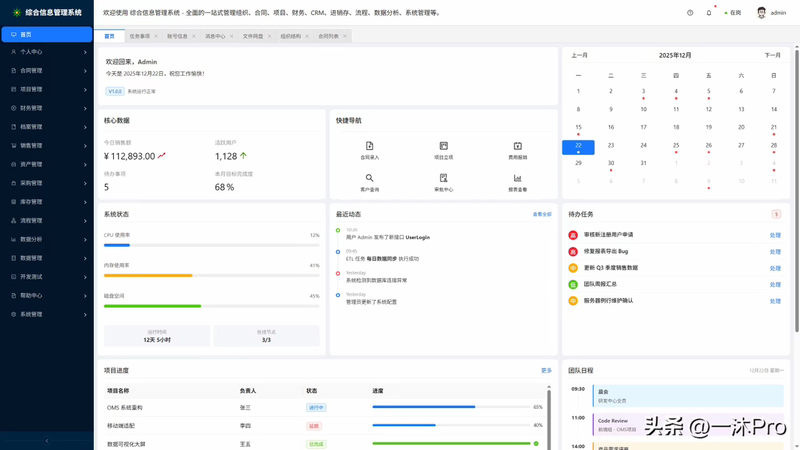Click 下一月 to go to next month
This screenshot has width=800, height=450.
tap(772, 56)
